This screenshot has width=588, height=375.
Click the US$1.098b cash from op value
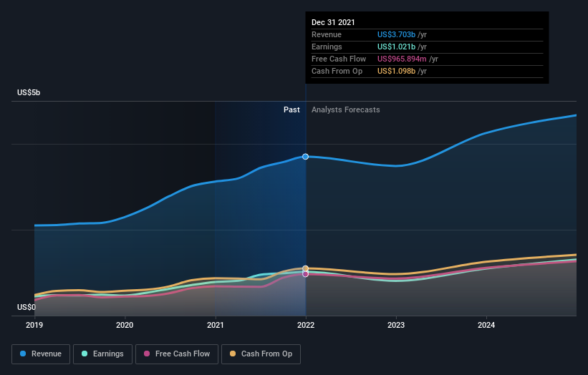tap(396, 71)
